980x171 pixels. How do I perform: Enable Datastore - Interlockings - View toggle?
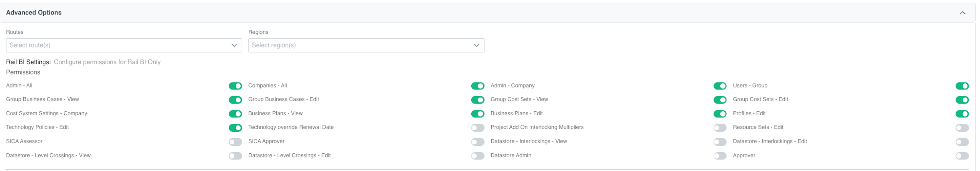(x=720, y=142)
